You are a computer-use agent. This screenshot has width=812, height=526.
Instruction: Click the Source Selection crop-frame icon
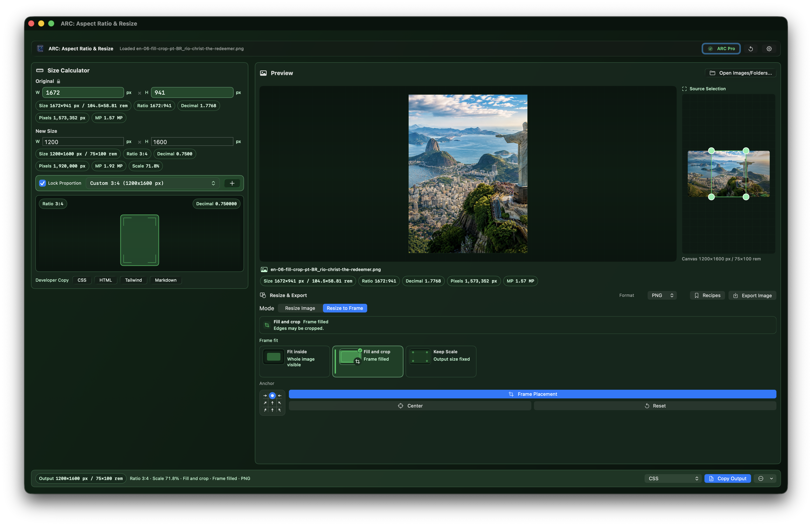coord(684,89)
